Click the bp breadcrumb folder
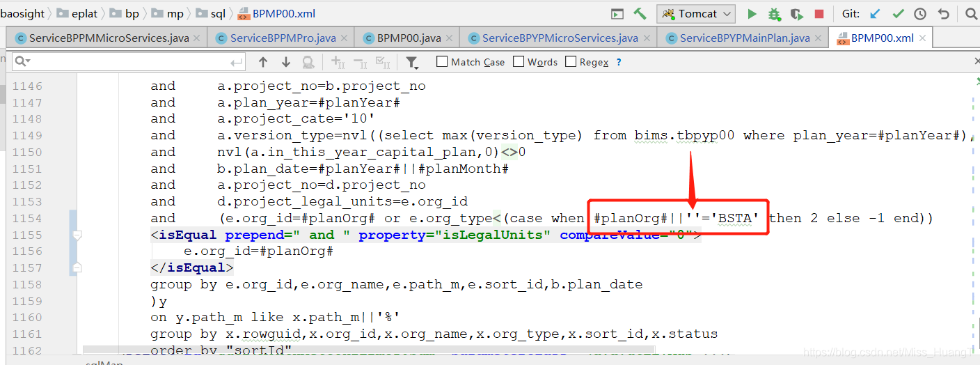980x365 pixels. pos(125,13)
